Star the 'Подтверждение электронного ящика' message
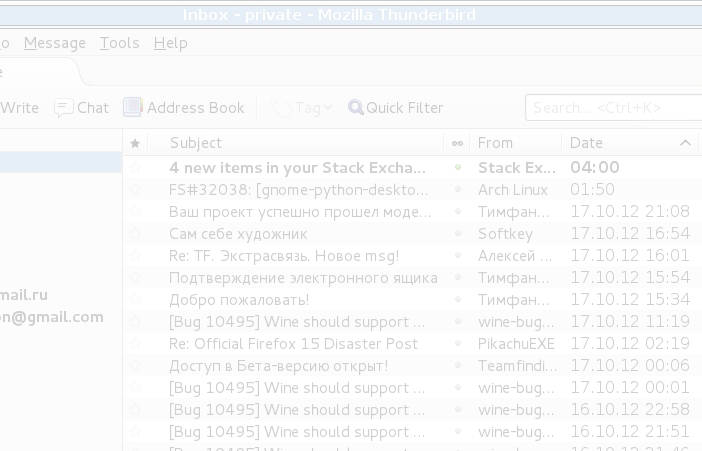The height and width of the screenshot is (451, 702). 135,277
